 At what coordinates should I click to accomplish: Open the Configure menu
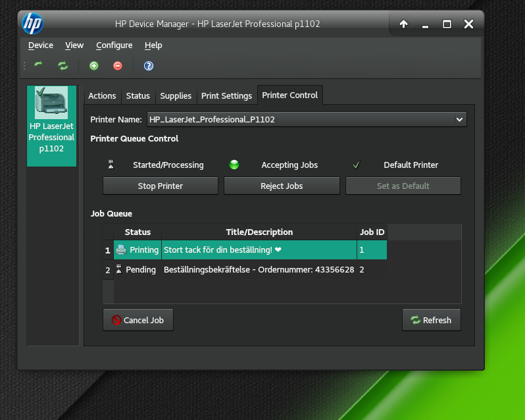click(x=114, y=45)
